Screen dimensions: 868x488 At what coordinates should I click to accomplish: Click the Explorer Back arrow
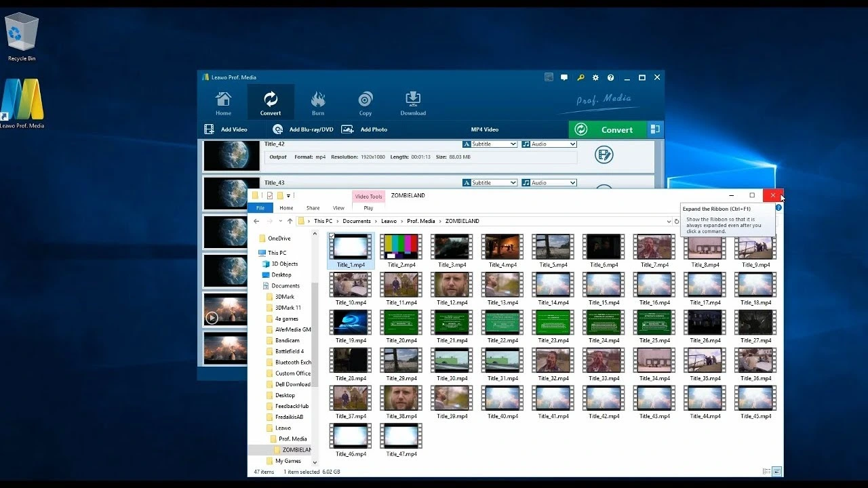(x=256, y=221)
